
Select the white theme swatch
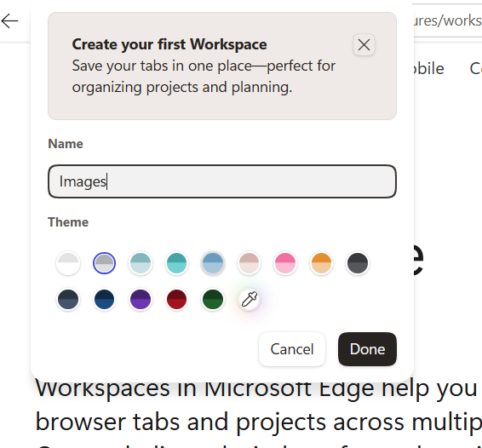click(68, 263)
